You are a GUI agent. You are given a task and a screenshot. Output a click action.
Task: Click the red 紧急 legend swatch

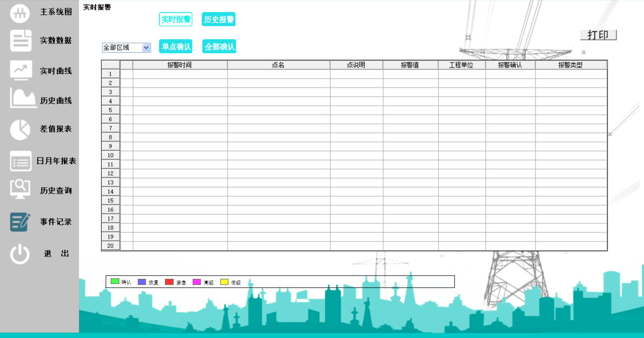[169, 282]
